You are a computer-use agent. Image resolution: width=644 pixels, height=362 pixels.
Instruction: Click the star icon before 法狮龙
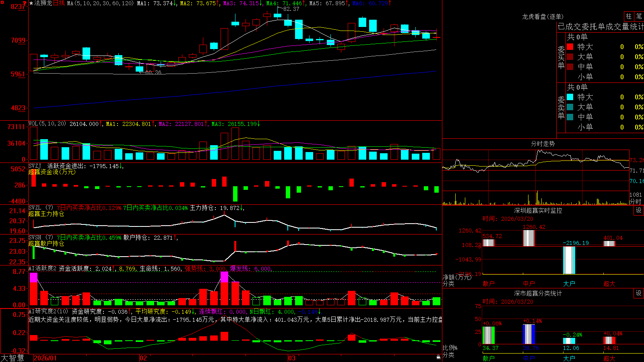[31, 3]
